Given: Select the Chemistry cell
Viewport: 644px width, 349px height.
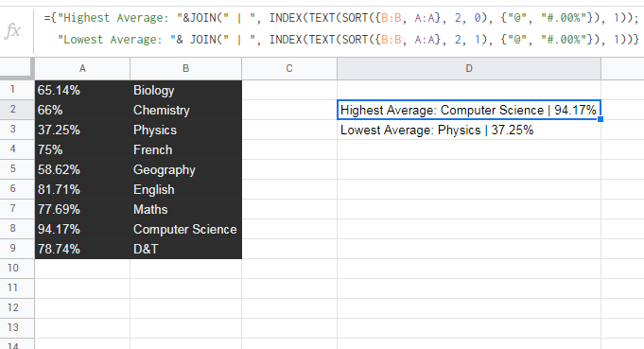Looking at the screenshot, I should (x=186, y=110).
